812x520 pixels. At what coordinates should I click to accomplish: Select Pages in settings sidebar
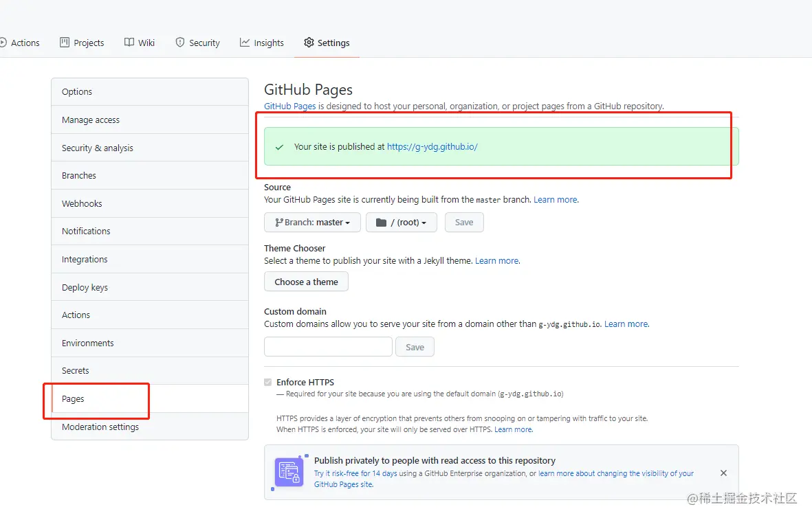pyautogui.click(x=150, y=399)
